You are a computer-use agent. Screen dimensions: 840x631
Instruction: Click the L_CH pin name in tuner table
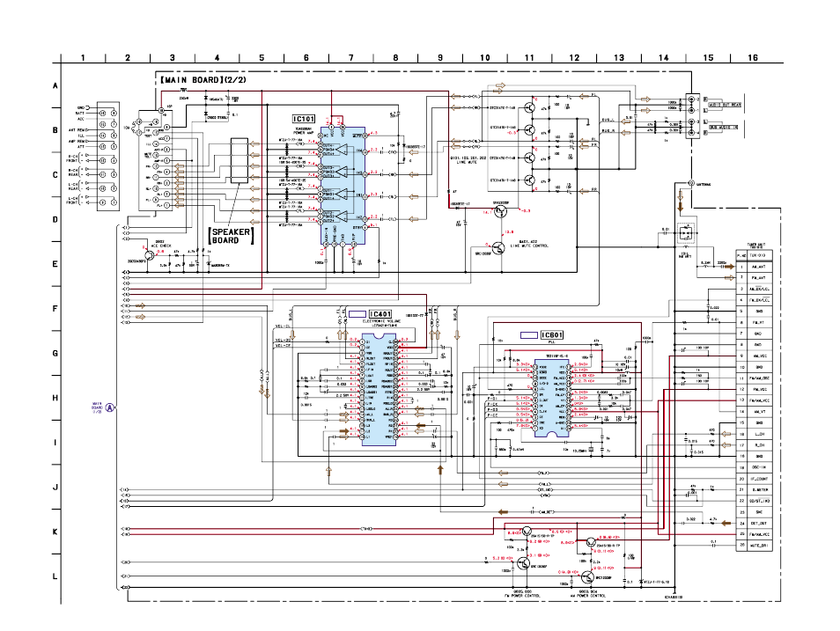759,435
